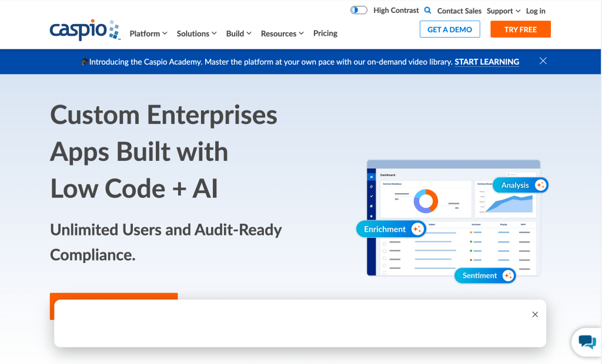Check the second row checkbox in the data table
The width and height of the screenshot is (602, 364).
(x=384, y=251)
